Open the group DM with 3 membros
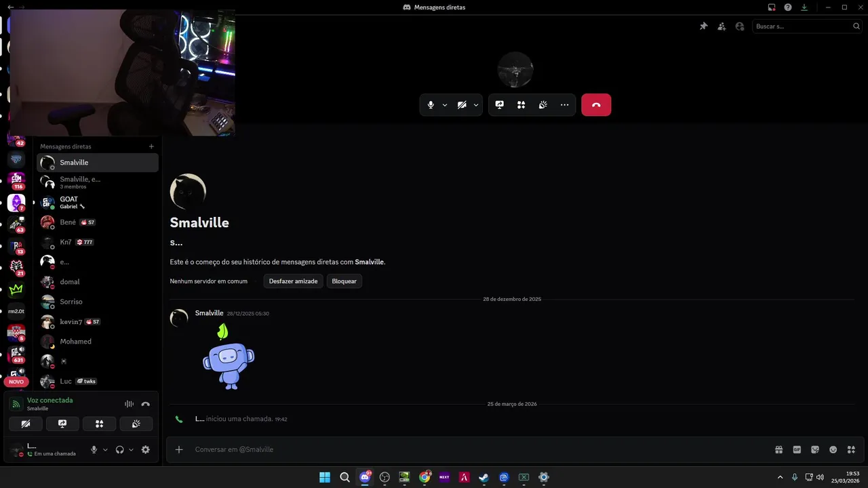The width and height of the screenshot is (868, 488). pos(98,182)
